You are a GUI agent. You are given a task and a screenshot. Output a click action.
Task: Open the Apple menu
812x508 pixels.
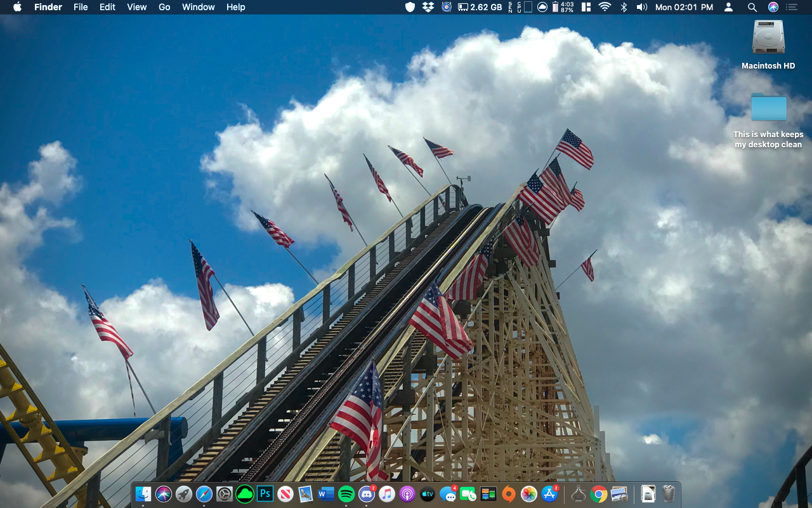point(17,7)
